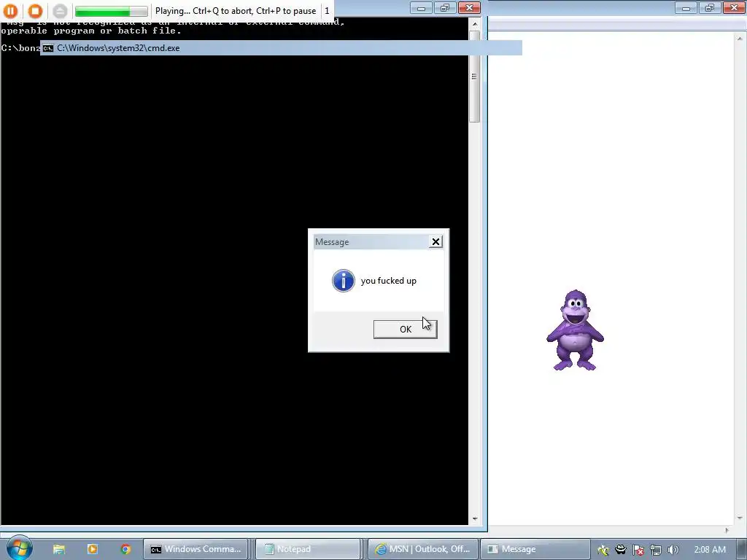Image resolution: width=747 pixels, height=560 pixels.
Task: Open the Windows Start menu orb
Action: [19, 548]
